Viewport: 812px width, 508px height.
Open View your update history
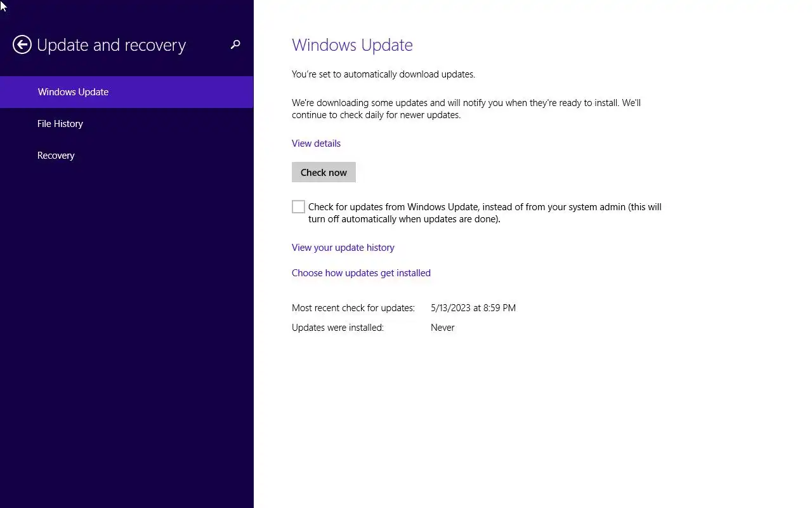pos(343,248)
